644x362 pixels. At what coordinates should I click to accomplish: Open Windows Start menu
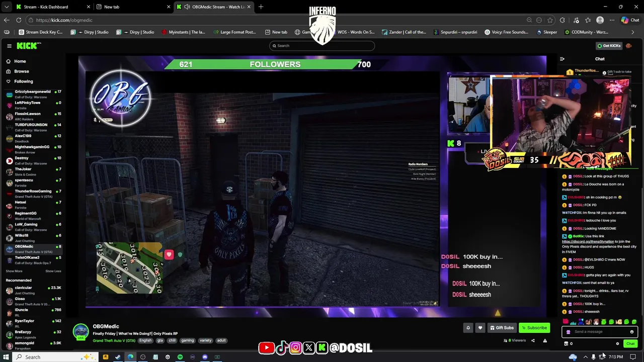[7, 357]
